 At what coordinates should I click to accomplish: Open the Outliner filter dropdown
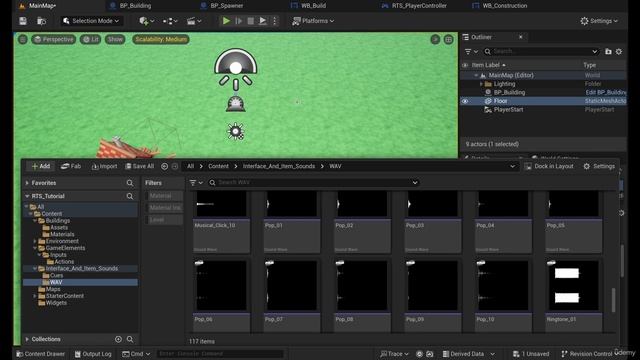coord(471,51)
